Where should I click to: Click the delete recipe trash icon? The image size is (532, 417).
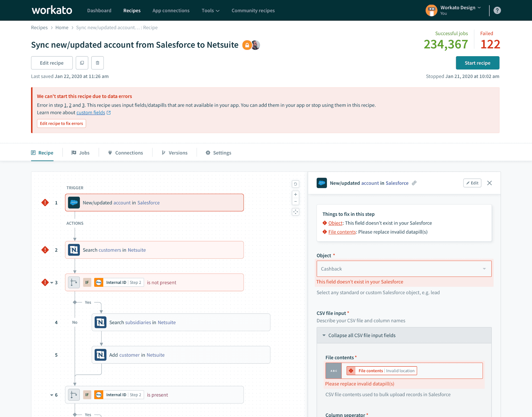pos(97,63)
